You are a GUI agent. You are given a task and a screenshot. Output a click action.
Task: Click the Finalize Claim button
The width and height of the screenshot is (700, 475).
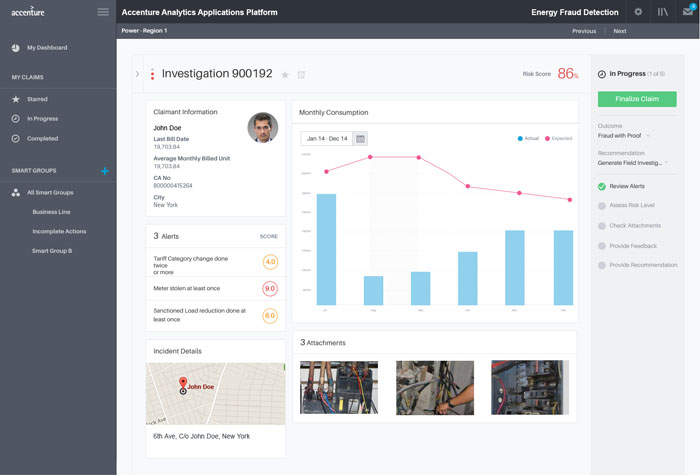(x=637, y=99)
